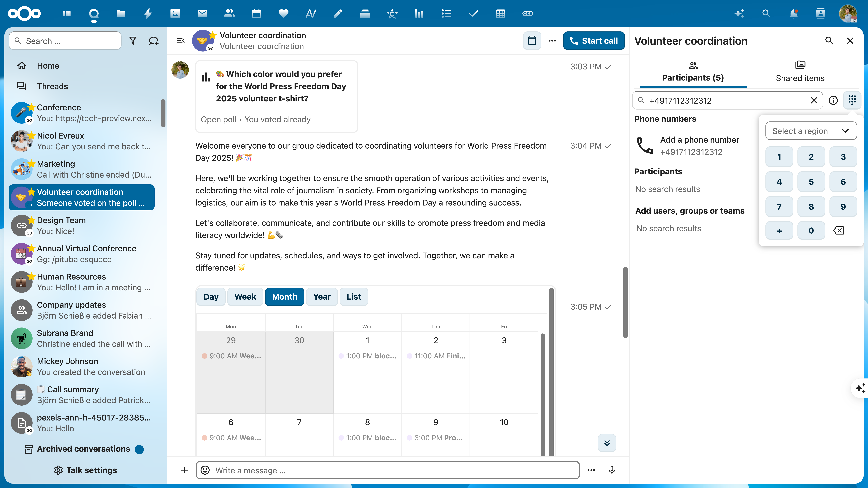Open the Archived conversations entry
The width and height of the screenshot is (868, 488).
point(84,449)
